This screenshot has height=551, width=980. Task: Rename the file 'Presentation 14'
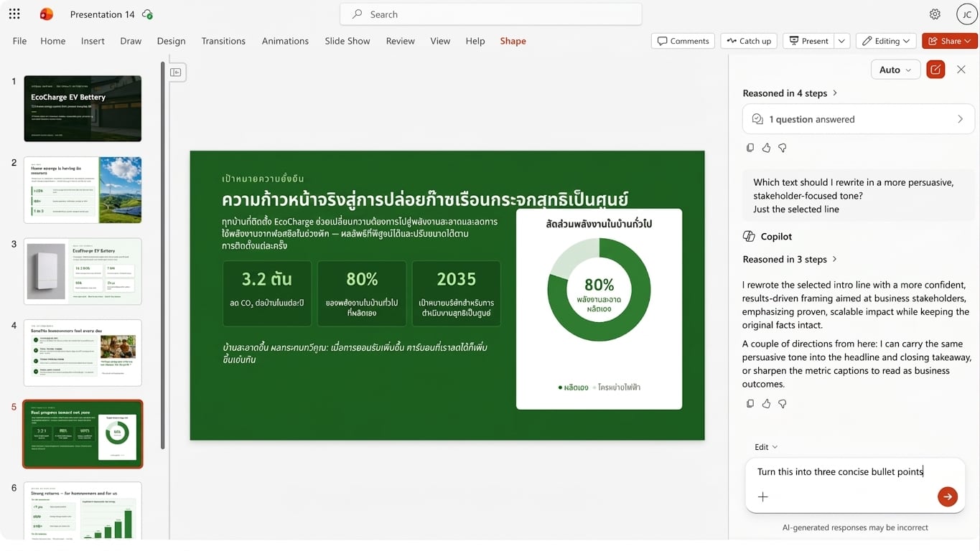click(103, 14)
